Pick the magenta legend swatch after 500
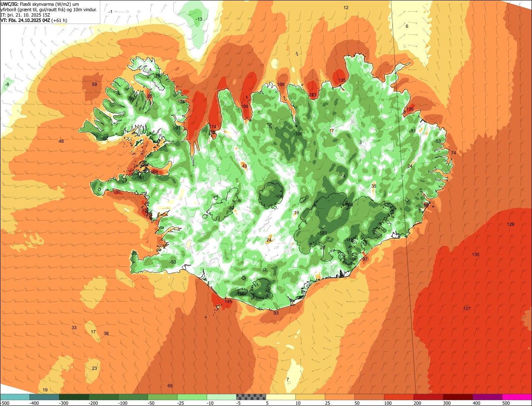 [x=517, y=397]
